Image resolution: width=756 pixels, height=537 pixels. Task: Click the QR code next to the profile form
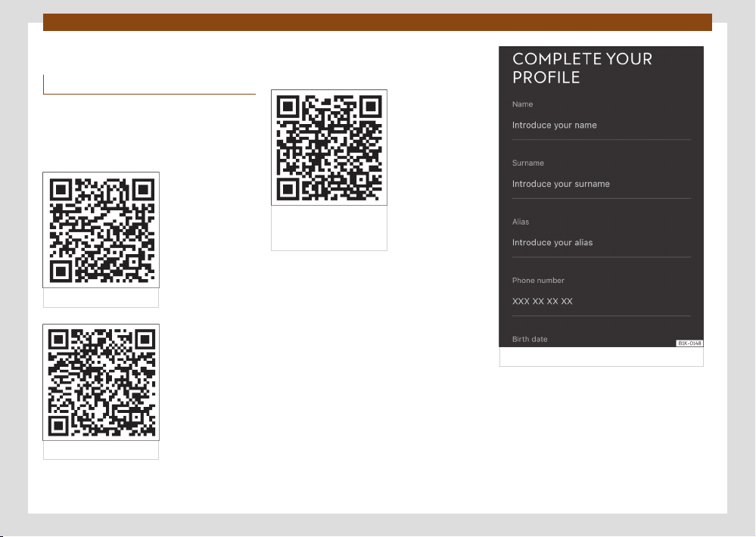[329, 147]
